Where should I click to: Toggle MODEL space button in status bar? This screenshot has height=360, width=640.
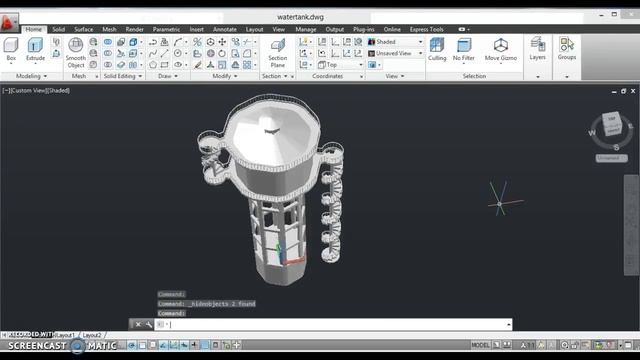click(x=480, y=345)
